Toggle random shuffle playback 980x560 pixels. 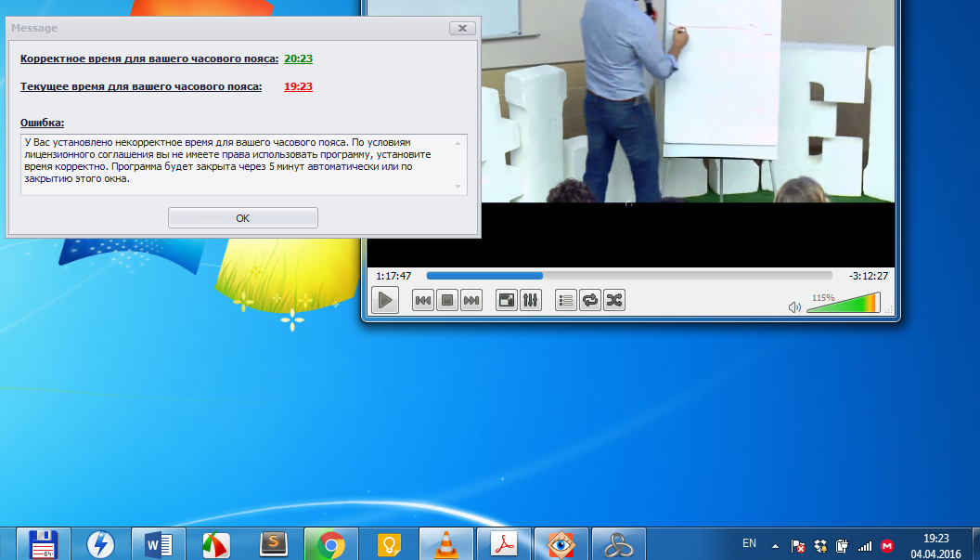[x=614, y=300]
